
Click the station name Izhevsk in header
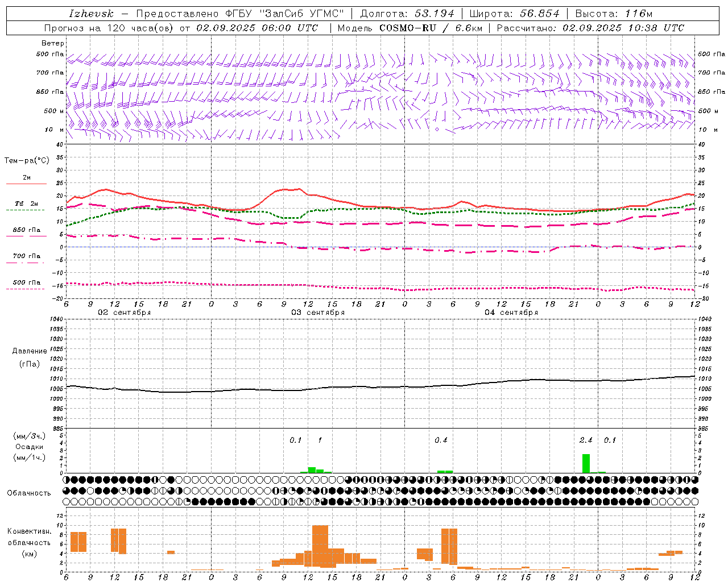[91, 14]
